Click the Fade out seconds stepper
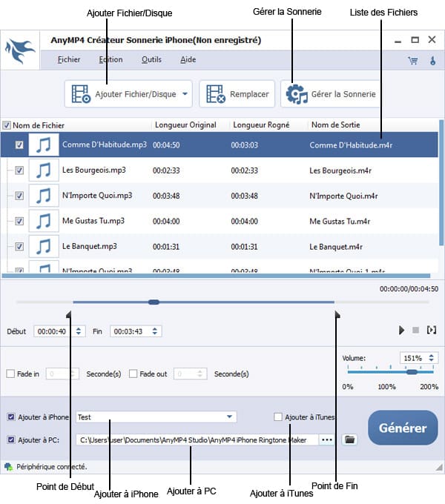The width and height of the screenshot is (445, 504). 200,374
